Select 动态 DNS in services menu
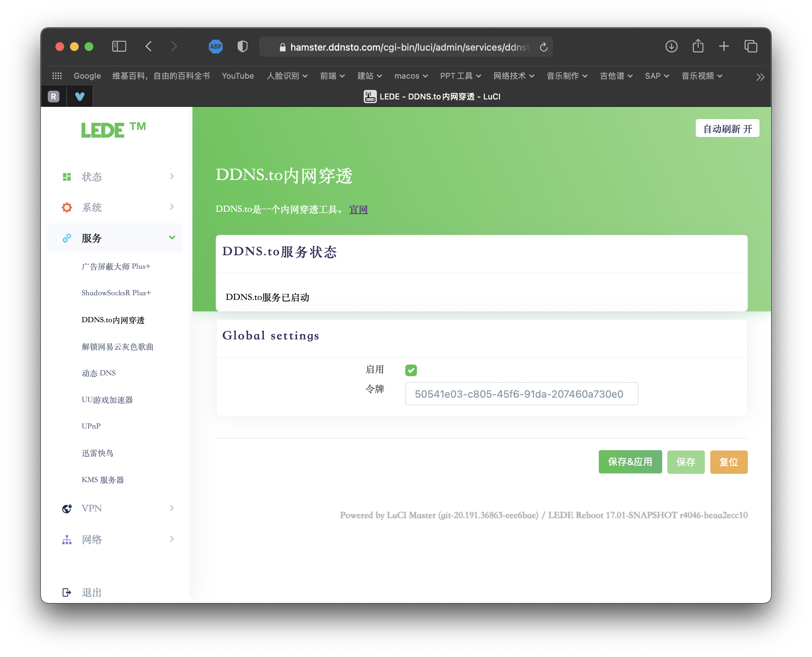Screen dimensions: 812x657 (x=98, y=373)
